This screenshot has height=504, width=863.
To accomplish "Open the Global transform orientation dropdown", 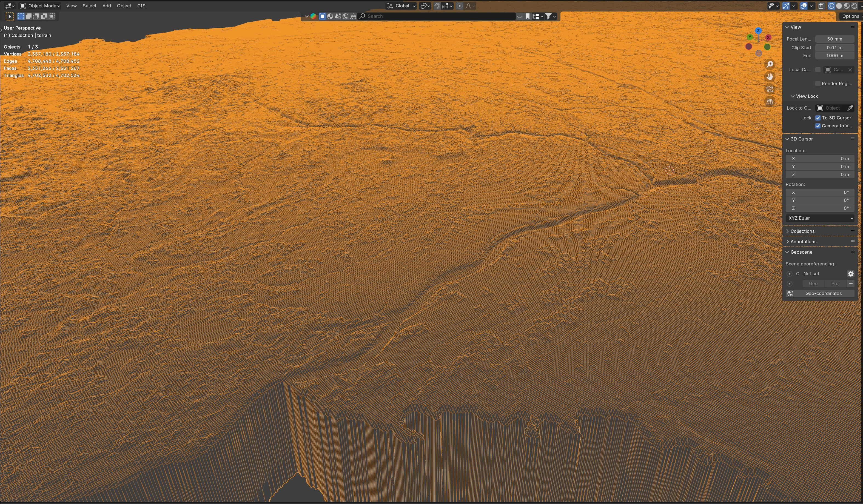I will click(401, 6).
